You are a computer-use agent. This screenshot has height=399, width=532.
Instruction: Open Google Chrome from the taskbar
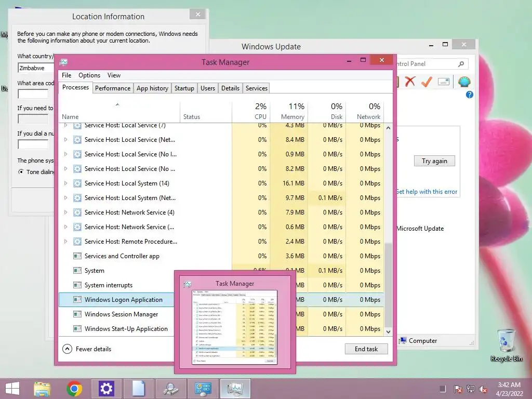coord(74,389)
